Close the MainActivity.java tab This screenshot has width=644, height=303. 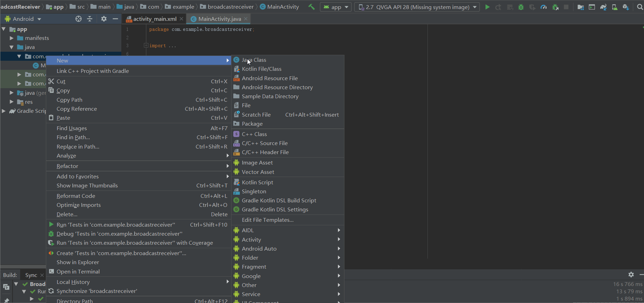click(x=246, y=19)
